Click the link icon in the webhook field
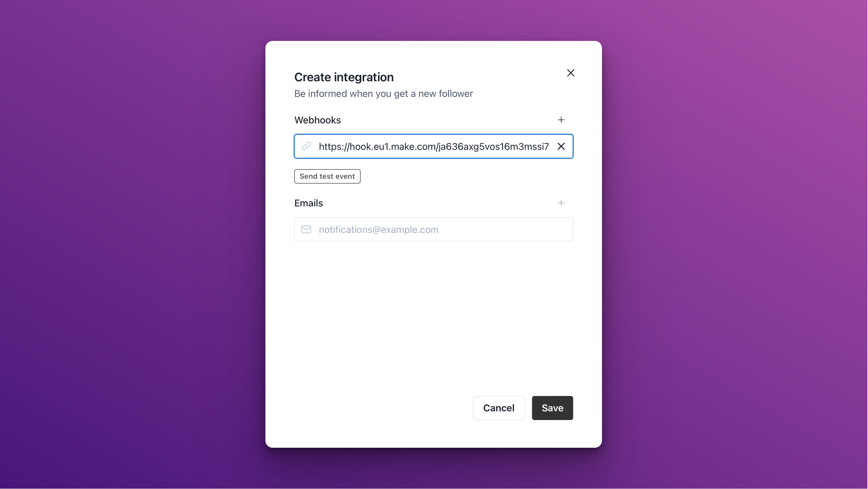The width and height of the screenshot is (868, 489). (x=306, y=146)
